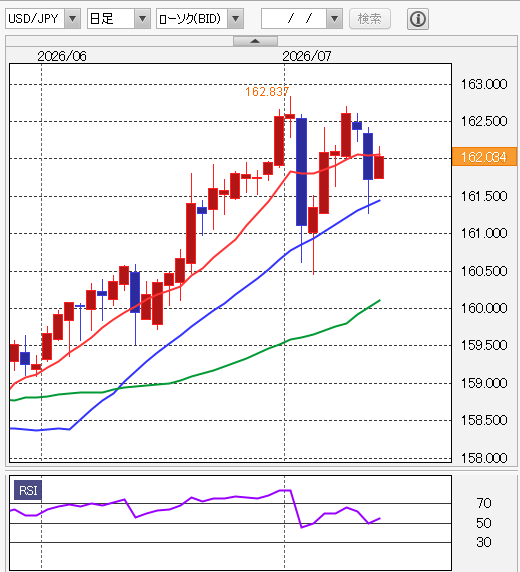520x572 pixels.
Task: Open the USD/JPY currency pair dropdown
Action: (x=43, y=19)
